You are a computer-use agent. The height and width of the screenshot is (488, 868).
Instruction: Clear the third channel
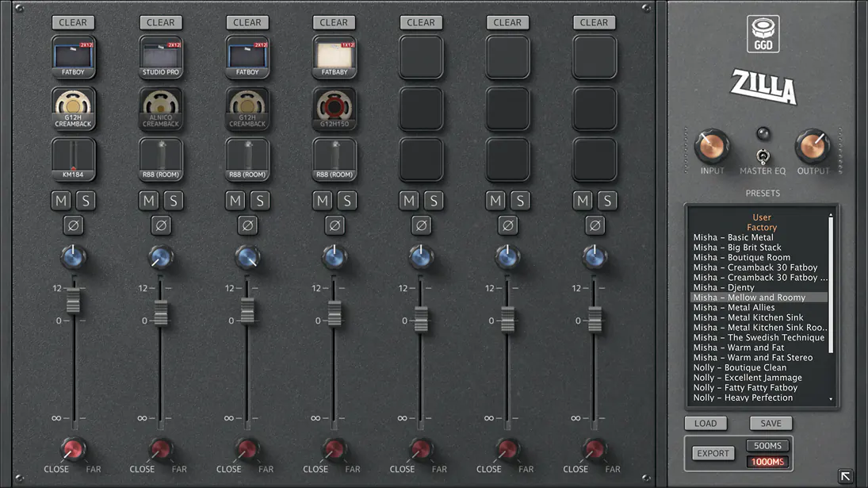(x=247, y=22)
